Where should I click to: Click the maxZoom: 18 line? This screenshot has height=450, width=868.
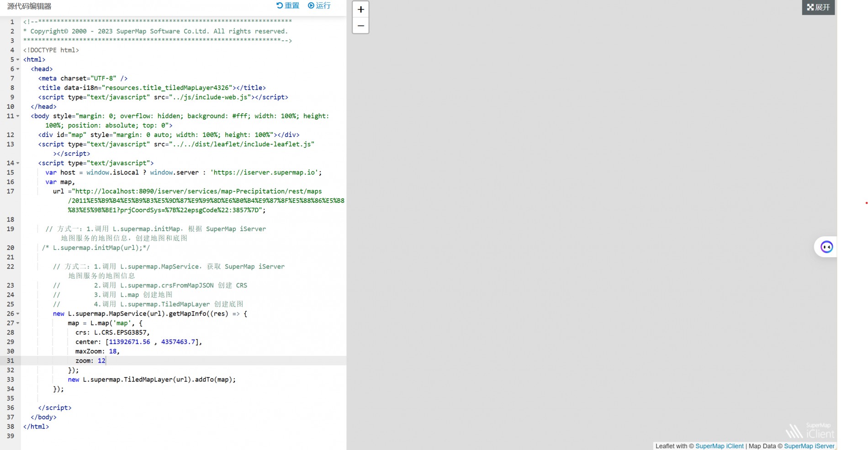click(97, 351)
